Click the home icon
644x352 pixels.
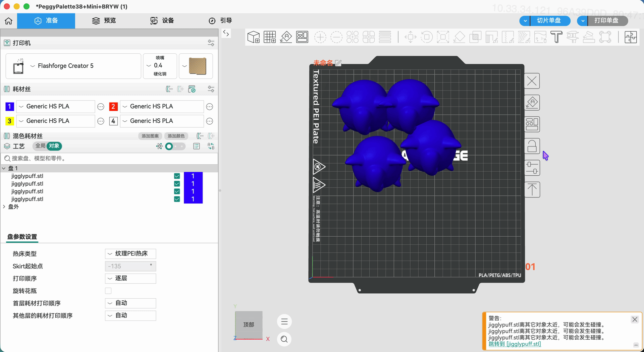click(x=9, y=21)
